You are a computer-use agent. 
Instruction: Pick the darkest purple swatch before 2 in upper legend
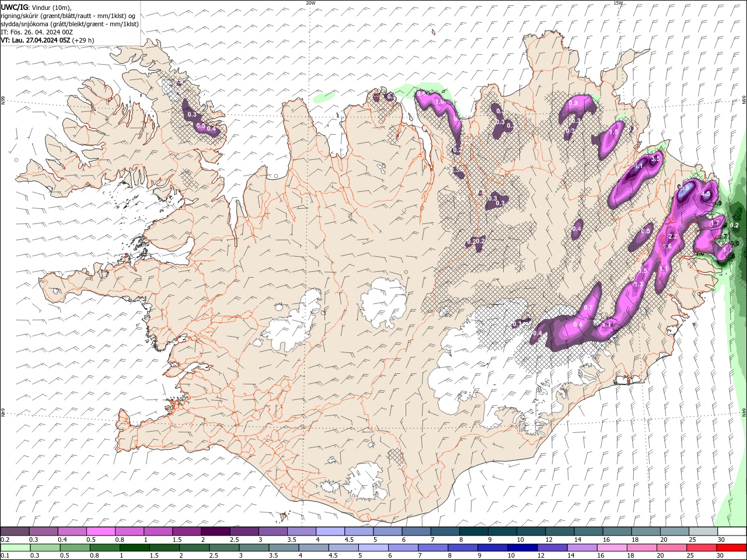(215, 531)
